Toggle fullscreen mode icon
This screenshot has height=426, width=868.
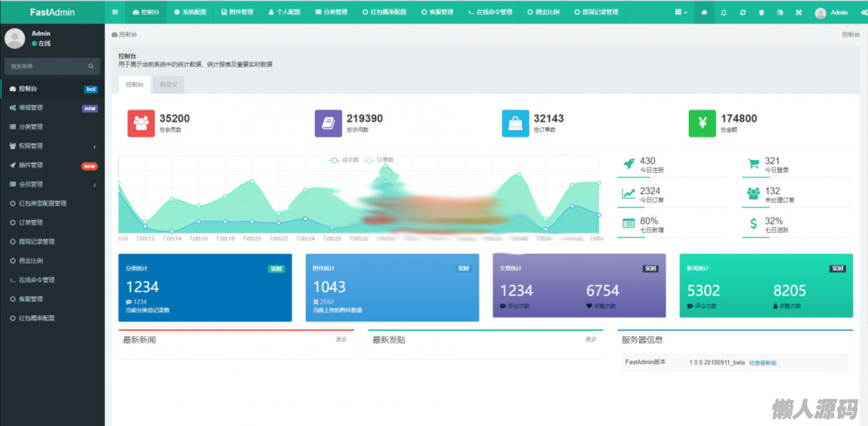(x=799, y=13)
